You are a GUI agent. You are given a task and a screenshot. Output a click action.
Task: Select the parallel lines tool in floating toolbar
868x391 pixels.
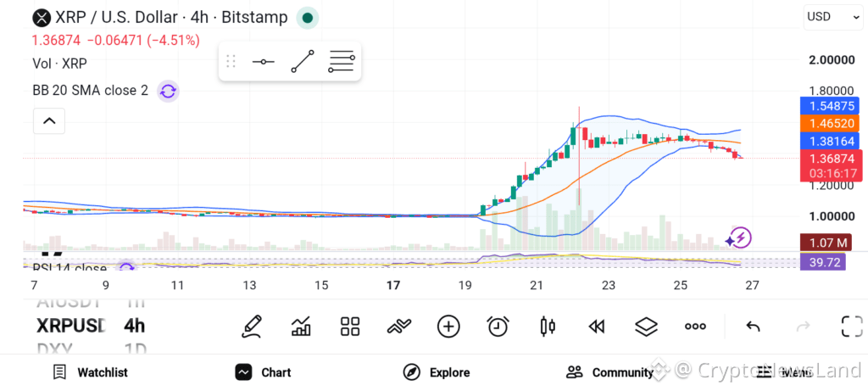342,61
